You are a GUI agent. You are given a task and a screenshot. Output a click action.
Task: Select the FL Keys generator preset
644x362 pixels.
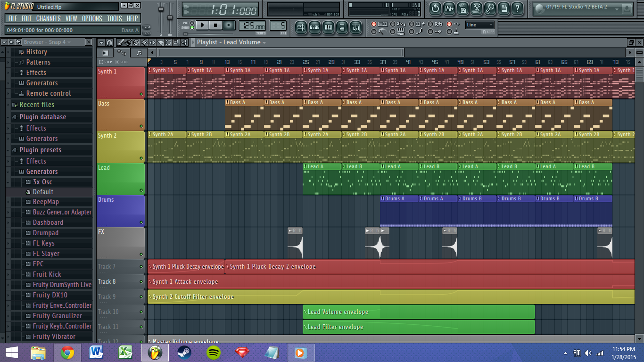coord(43,243)
